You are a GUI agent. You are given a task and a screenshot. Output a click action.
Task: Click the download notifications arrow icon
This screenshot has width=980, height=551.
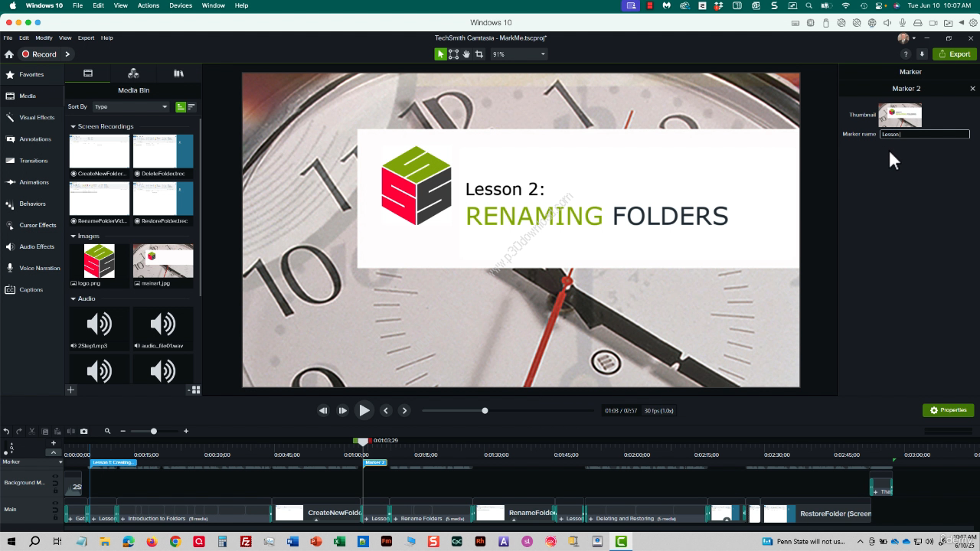pyautogui.click(x=922, y=54)
